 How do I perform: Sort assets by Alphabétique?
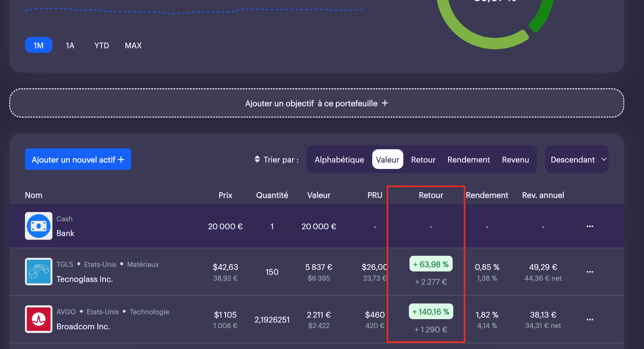[339, 159]
